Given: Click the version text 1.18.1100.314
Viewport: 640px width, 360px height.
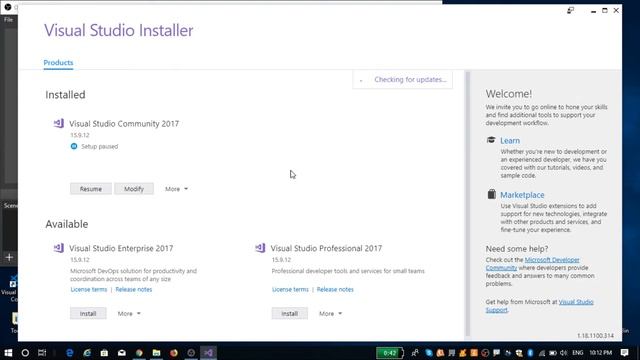Looking at the screenshot, I should [595, 336].
